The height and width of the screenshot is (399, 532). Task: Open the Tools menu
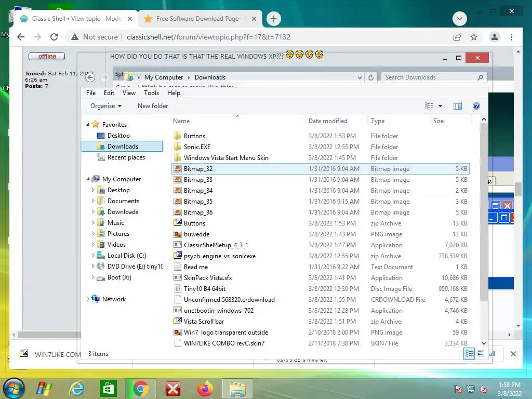(151, 93)
